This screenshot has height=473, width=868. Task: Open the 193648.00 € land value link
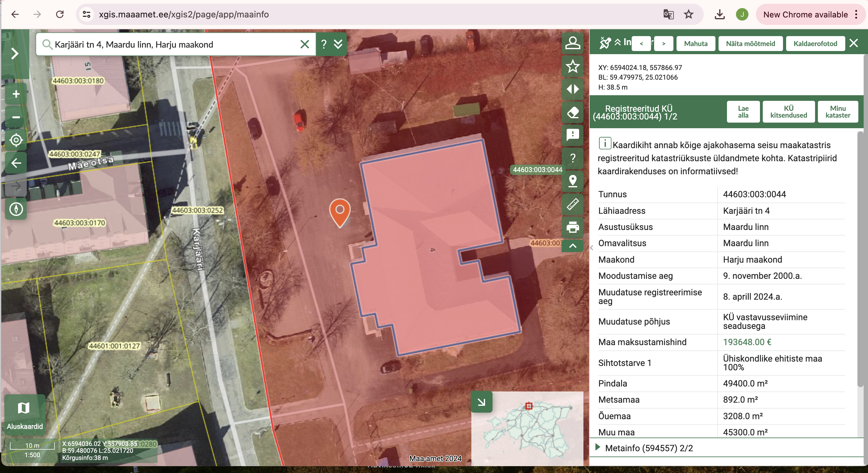(747, 342)
